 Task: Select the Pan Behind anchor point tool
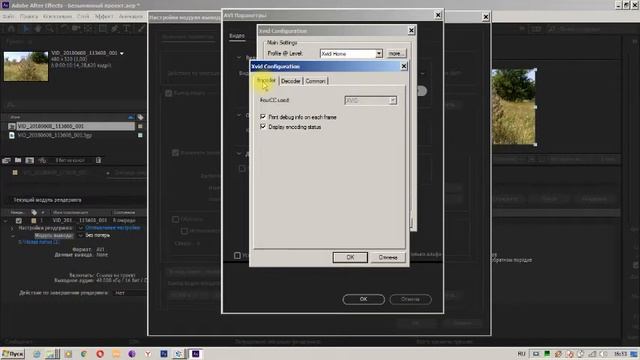89,29
